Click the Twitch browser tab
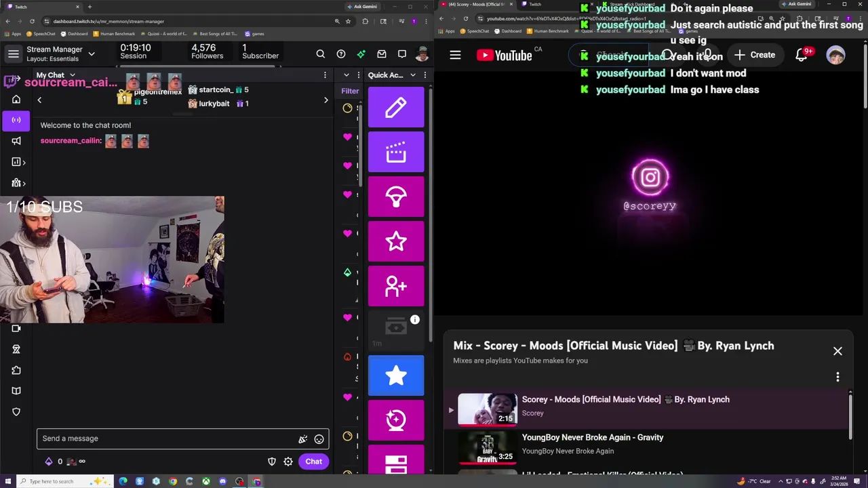Screen dimensions: 868x488 [x=41, y=7]
